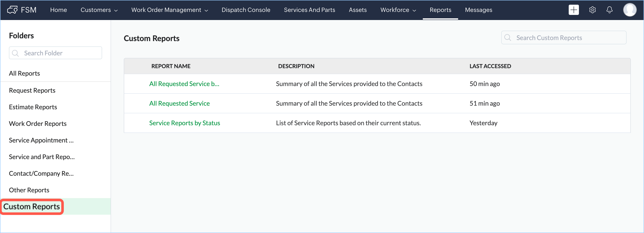This screenshot has width=644, height=233.
Task: Click the Search Folder input field
Action: tap(56, 53)
